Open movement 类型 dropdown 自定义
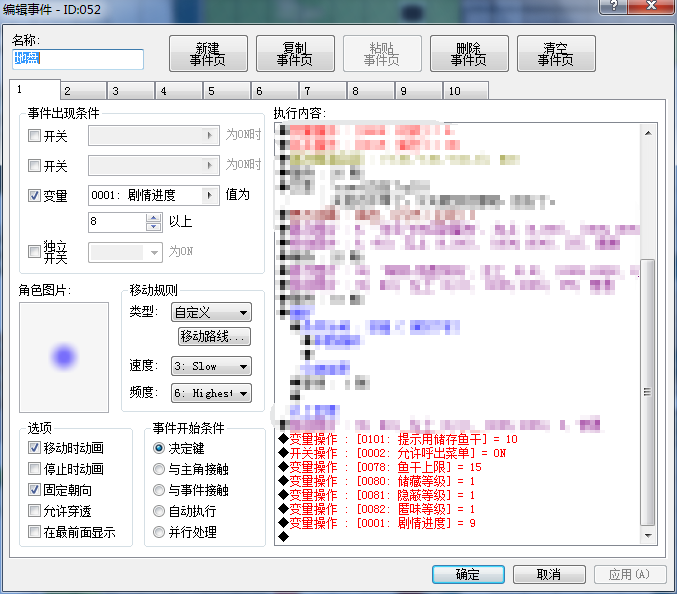 [211, 312]
